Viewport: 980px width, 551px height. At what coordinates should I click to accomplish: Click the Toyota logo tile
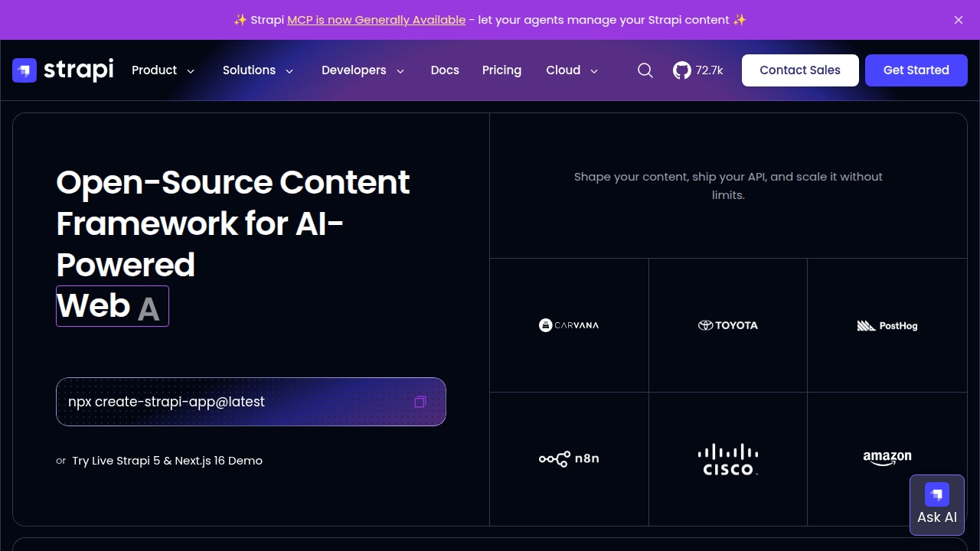tap(728, 325)
